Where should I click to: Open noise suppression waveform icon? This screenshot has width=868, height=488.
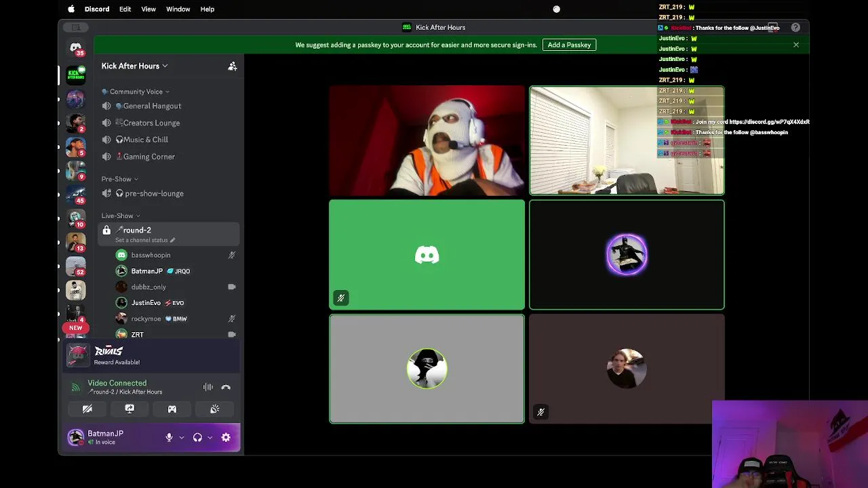click(208, 387)
